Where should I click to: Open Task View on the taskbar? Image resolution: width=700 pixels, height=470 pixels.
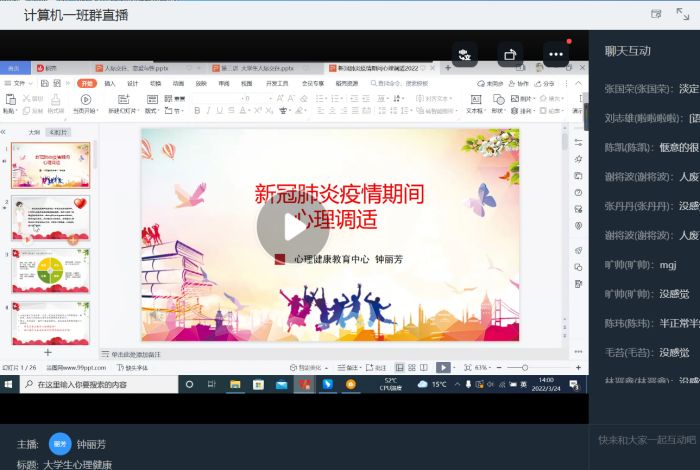[212, 384]
